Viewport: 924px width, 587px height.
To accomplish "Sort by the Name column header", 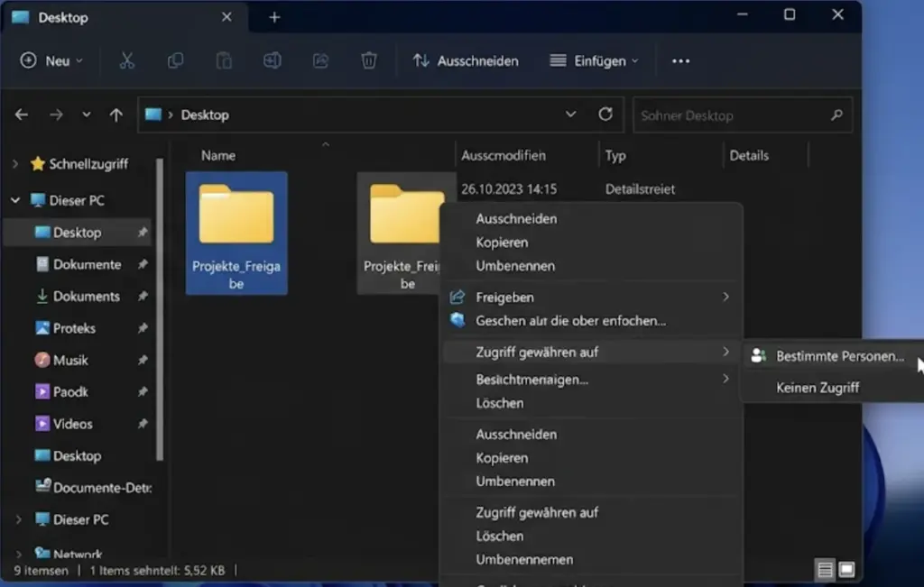I will coord(218,155).
